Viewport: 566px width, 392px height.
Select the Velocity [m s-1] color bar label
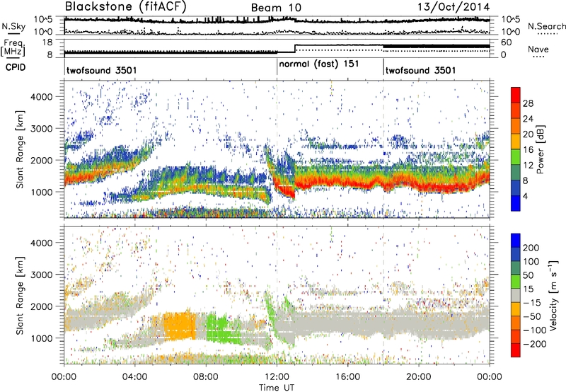pyautogui.click(x=553, y=295)
